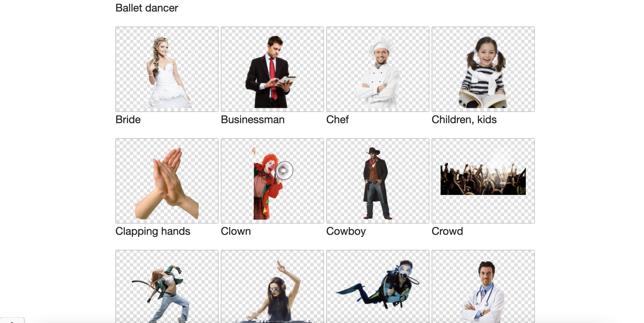The width and height of the screenshot is (644, 323).
Task: Click the Clapping hands label
Action: 153,231
